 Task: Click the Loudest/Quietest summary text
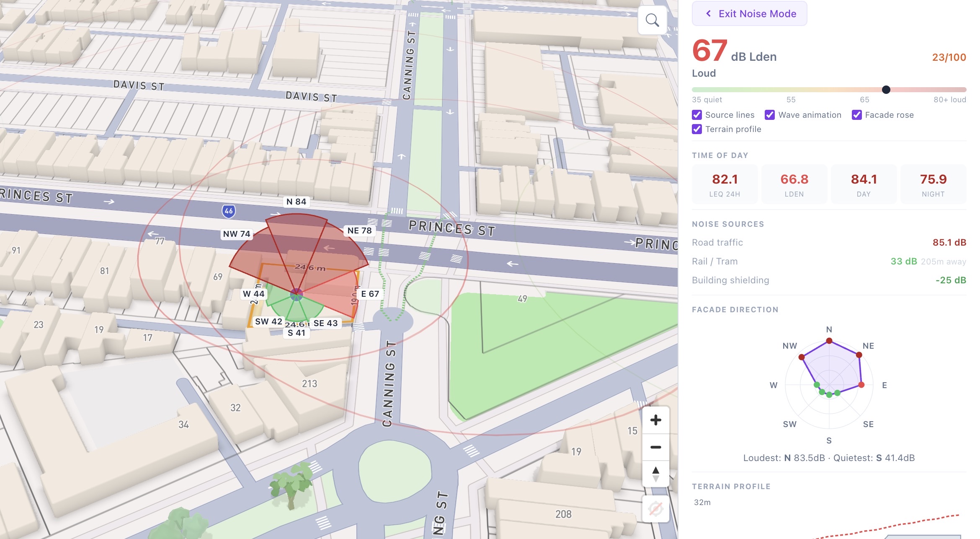[829, 458]
